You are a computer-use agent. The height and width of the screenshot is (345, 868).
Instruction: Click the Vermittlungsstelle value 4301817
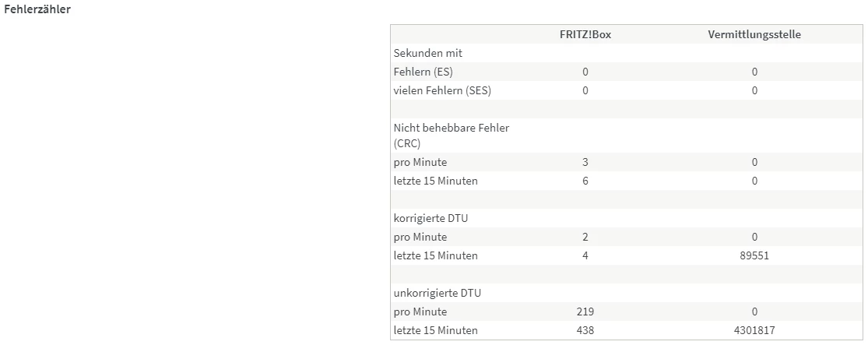(x=754, y=330)
